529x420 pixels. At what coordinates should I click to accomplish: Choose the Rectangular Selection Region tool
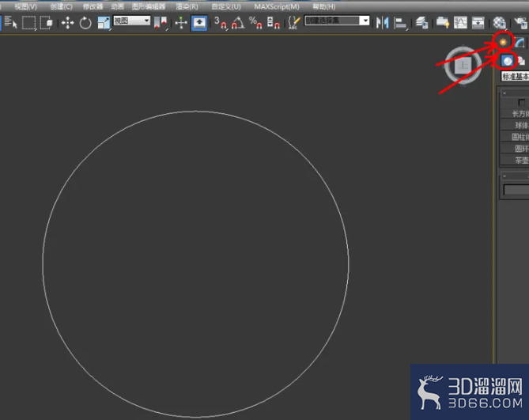tap(29, 23)
